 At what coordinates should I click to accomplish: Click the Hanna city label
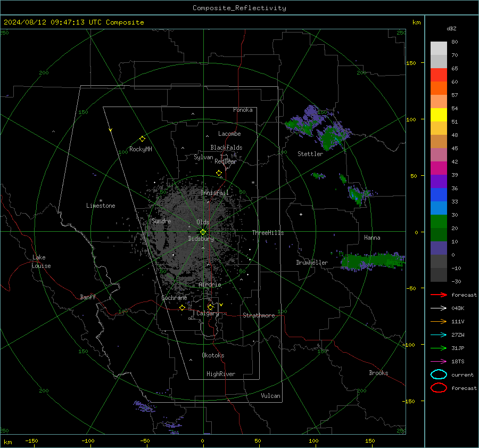[372, 238]
